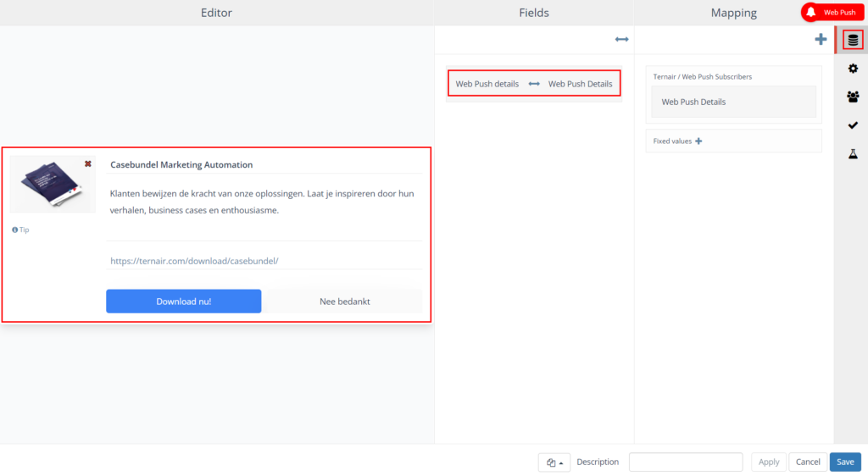This screenshot has width=868, height=476.
Task: Open the checkmark validation sidebar icon
Action: click(853, 125)
